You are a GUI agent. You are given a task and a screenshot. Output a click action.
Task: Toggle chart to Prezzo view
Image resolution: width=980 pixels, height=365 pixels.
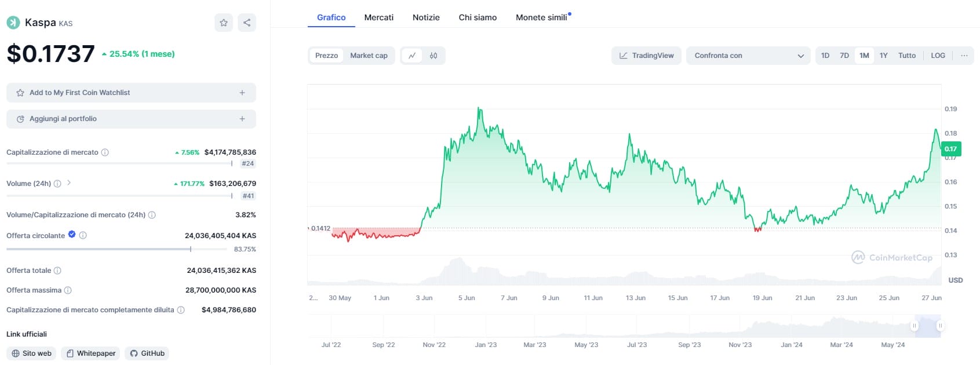click(x=326, y=56)
